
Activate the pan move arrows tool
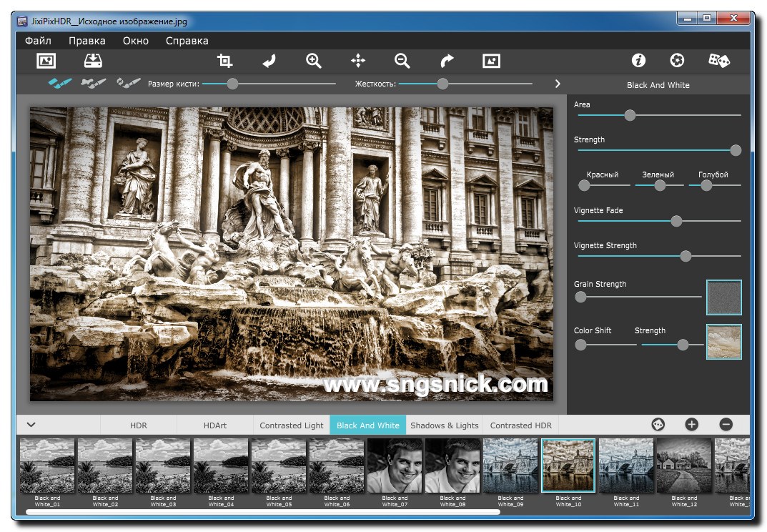(358, 61)
